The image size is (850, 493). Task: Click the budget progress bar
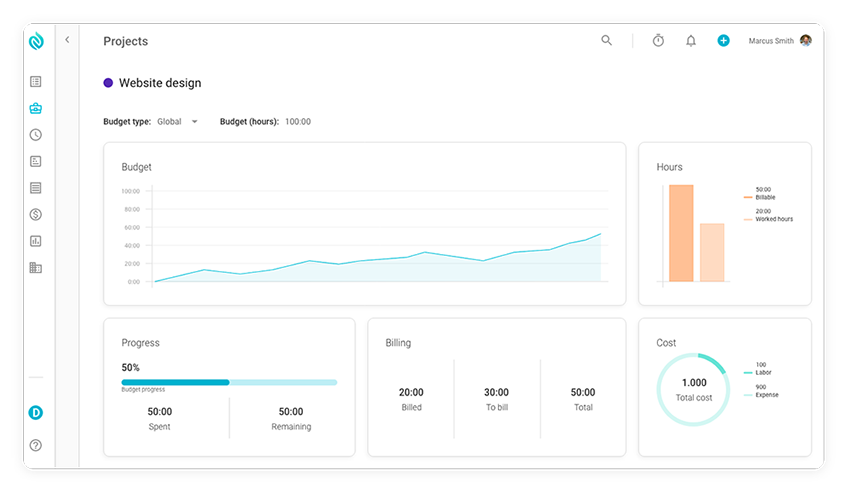click(229, 382)
